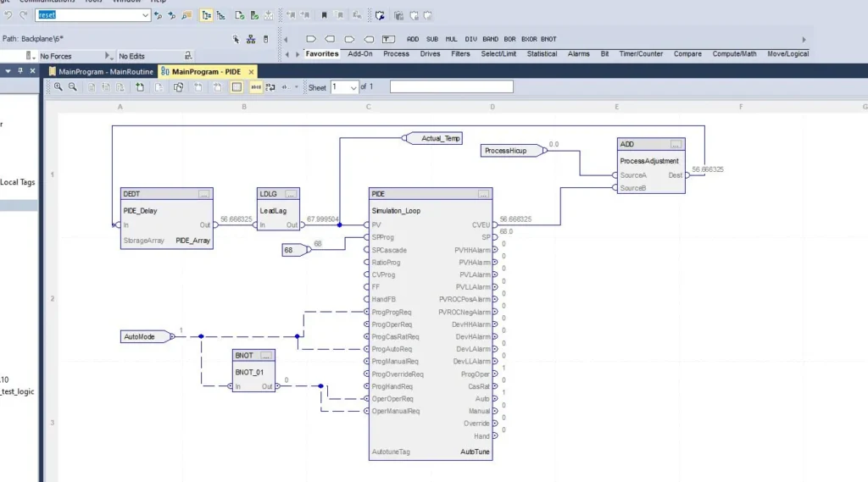Zoom out on the function block sheet
The image size is (868, 482).
73,87
